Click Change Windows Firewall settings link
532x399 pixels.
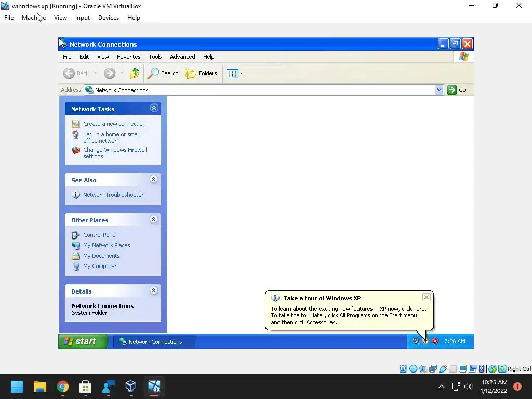point(115,153)
